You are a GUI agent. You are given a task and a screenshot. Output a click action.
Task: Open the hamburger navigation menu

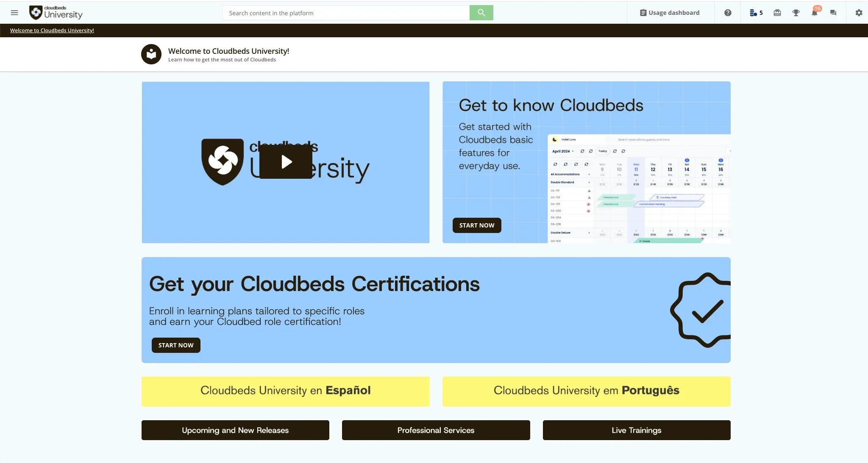click(x=14, y=13)
